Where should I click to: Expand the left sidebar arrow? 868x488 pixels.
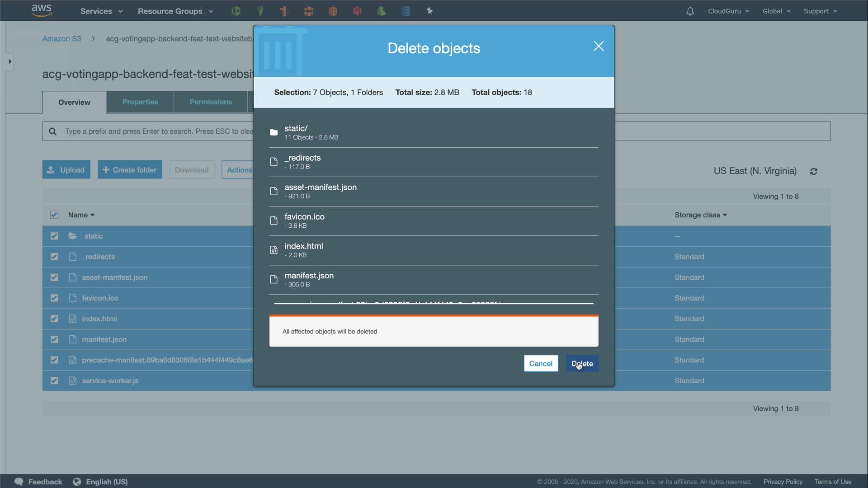click(9, 61)
